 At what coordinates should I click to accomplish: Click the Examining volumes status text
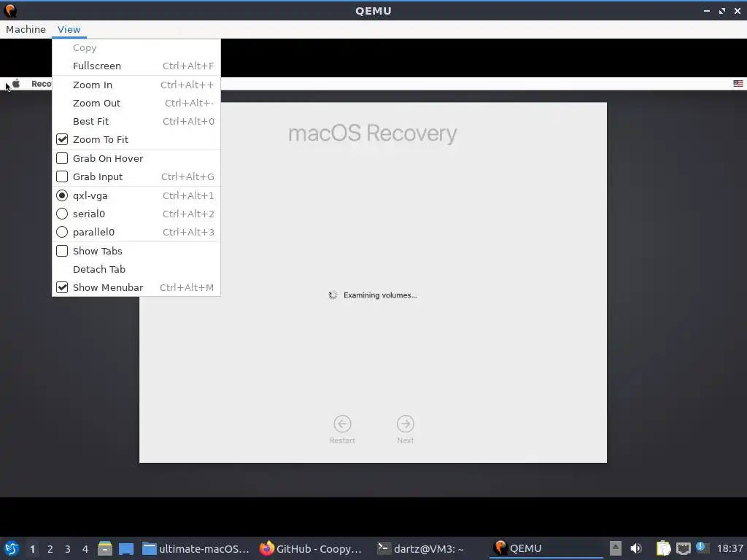click(x=380, y=295)
